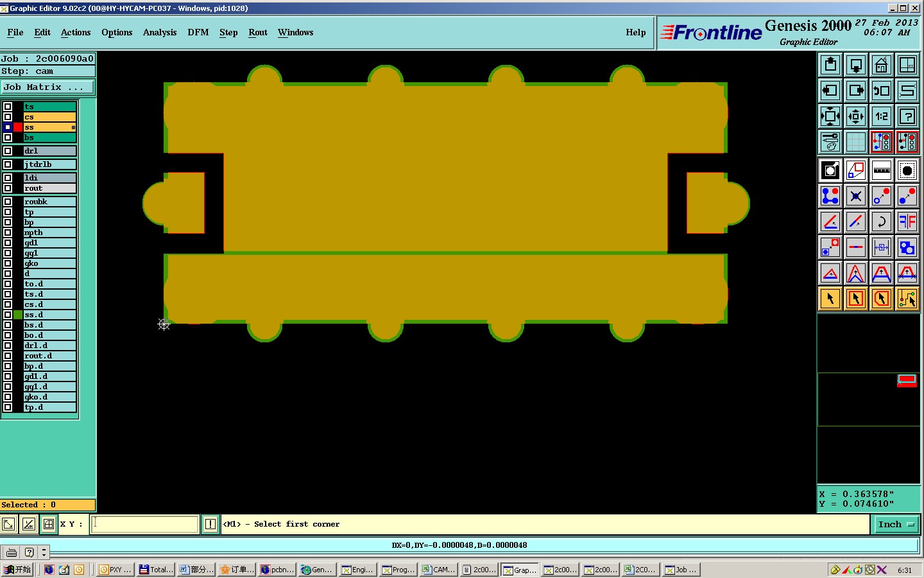Toggle the grid display icon
This screenshot has height=578, width=924.
pyautogui.click(x=856, y=142)
